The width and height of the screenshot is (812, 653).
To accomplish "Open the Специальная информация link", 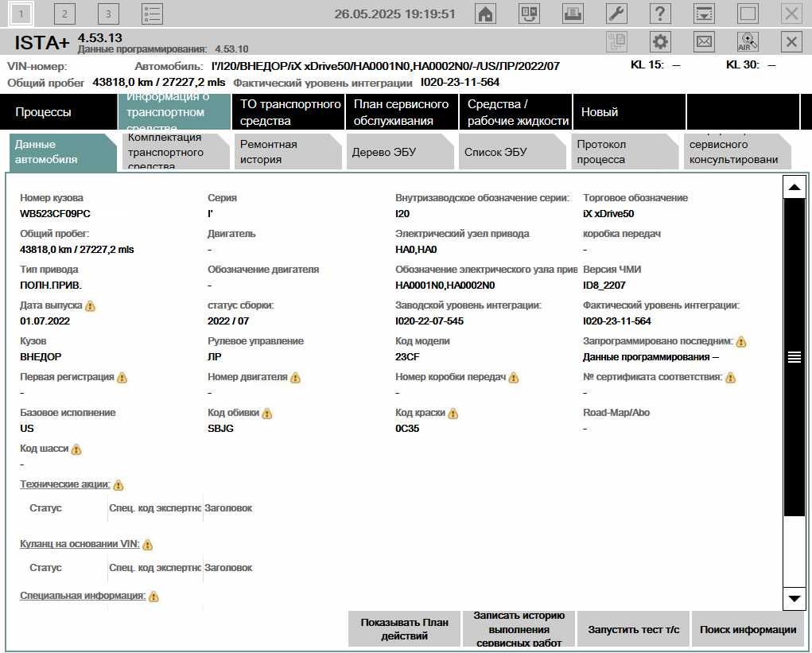I will pos(83,596).
